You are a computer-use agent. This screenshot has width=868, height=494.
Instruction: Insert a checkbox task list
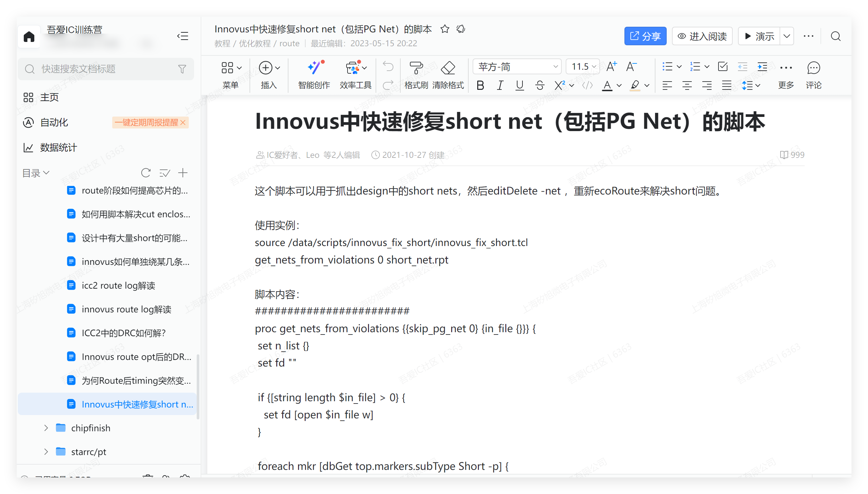722,66
